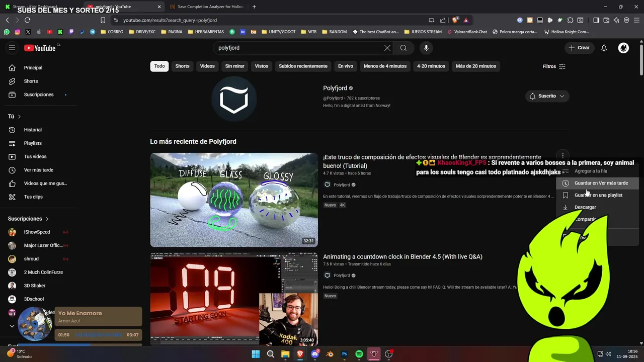Filter results by Sin mirar
This screenshot has width=644, height=362.
(234, 66)
